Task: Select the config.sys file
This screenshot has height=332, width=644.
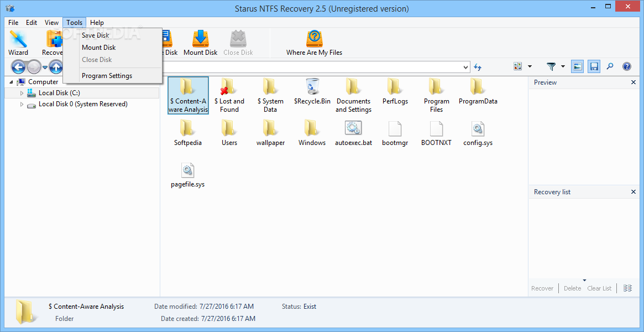Action: 478,133
